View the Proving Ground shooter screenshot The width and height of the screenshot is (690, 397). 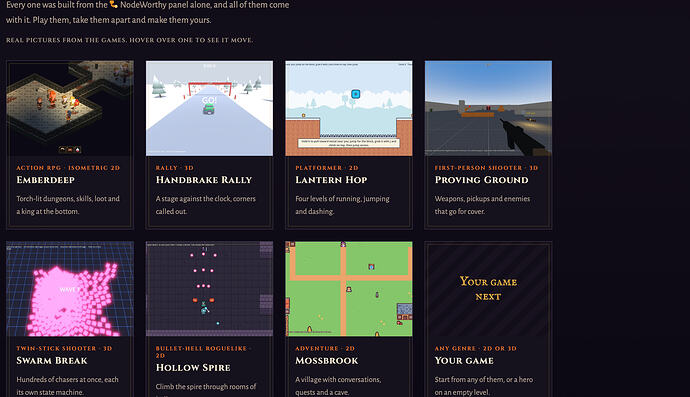click(x=488, y=108)
